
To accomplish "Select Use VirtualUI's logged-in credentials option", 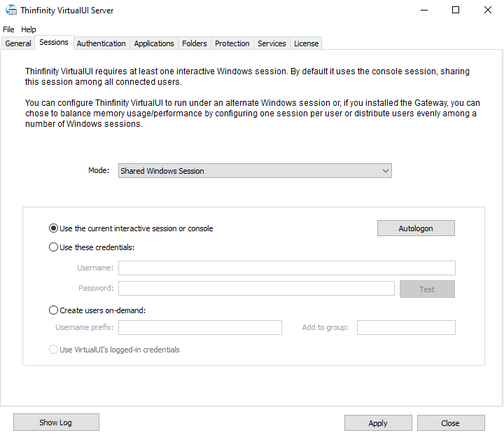I will point(114,350).
